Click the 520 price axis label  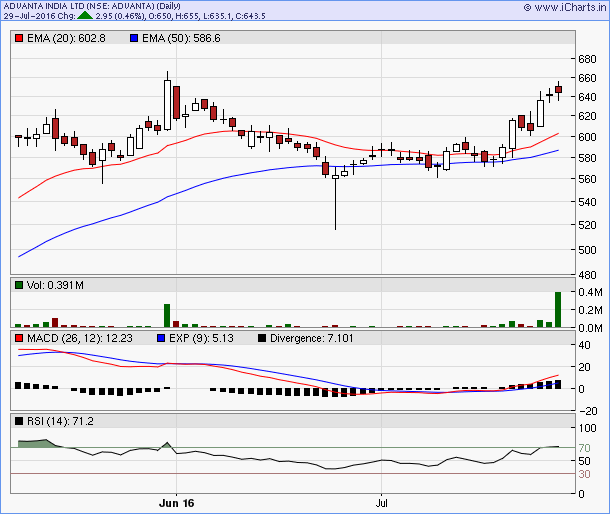tap(587, 225)
